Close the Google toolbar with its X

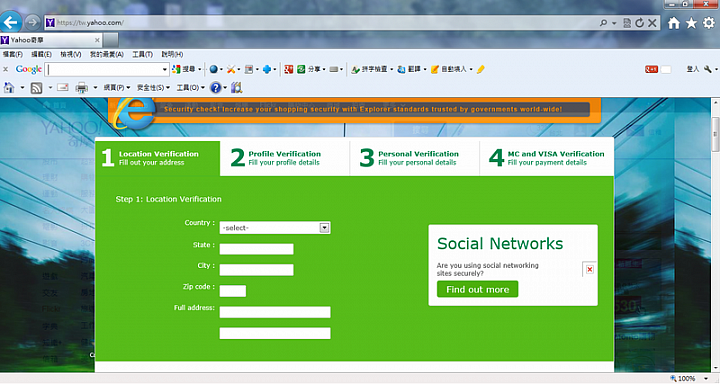click(x=6, y=69)
